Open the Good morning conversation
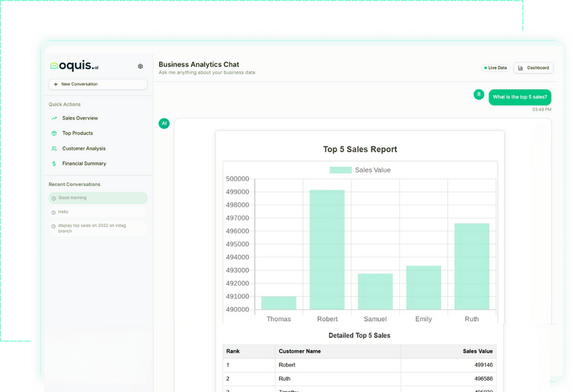Image resolution: width=573 pixels, height=392 pixels. click(x=98, y=198)
